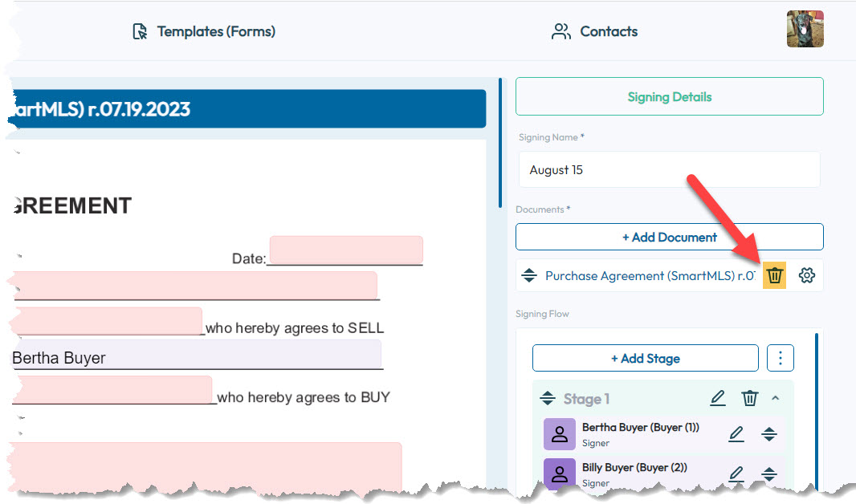Viewport: 856px width, 504px height.
Task: Click reorder handle for Billy Buyer signer
Action: tap(768, 474)
